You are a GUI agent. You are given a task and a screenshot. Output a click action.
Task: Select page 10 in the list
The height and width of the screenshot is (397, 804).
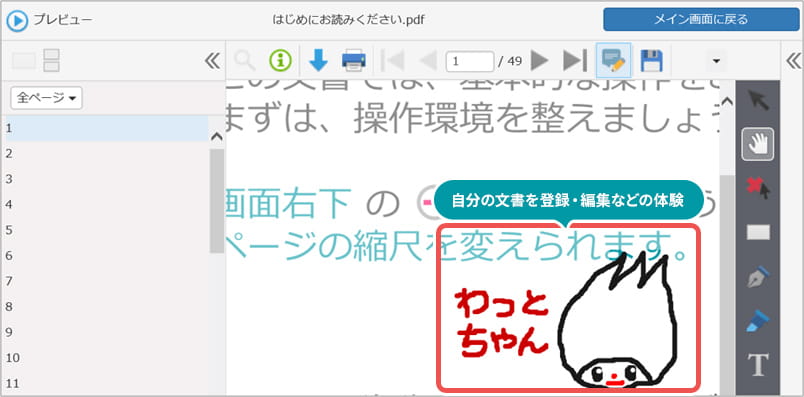(x=107, y=358)
